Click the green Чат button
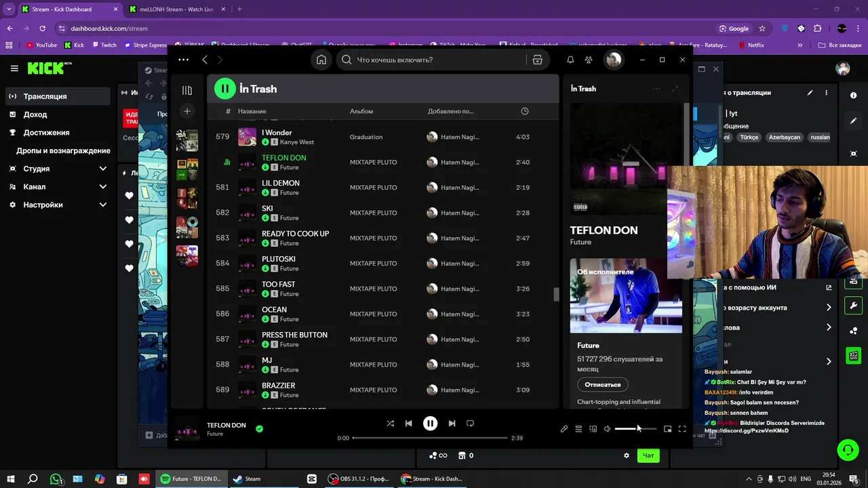 point(648,455)
